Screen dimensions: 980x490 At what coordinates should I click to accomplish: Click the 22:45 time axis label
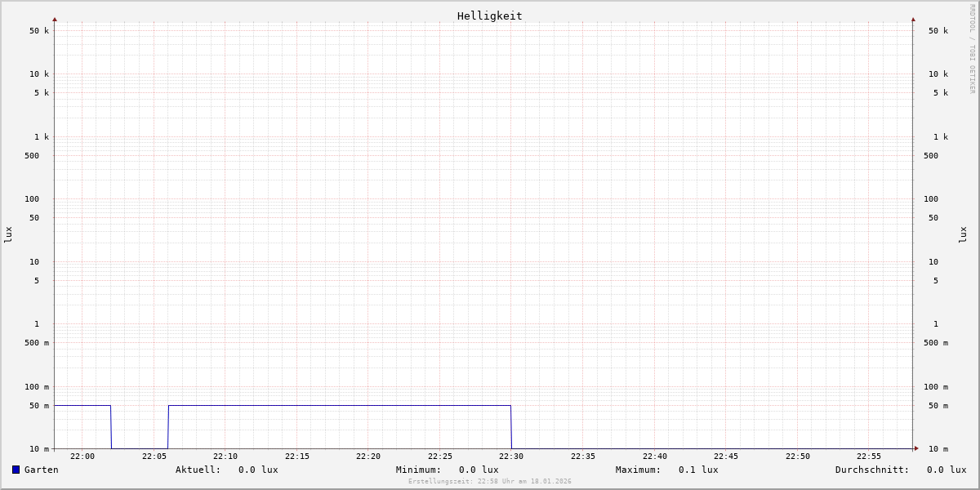coord(726,457)
